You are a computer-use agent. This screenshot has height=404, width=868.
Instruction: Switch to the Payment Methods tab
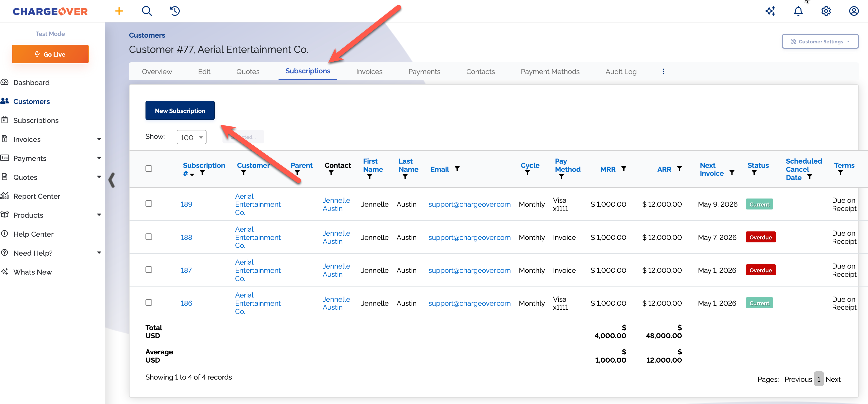coord(550,72)
